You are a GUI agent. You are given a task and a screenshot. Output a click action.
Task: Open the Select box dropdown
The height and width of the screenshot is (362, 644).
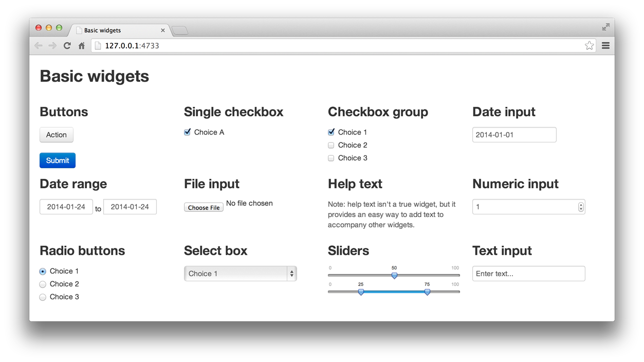[x=240, y=274]
